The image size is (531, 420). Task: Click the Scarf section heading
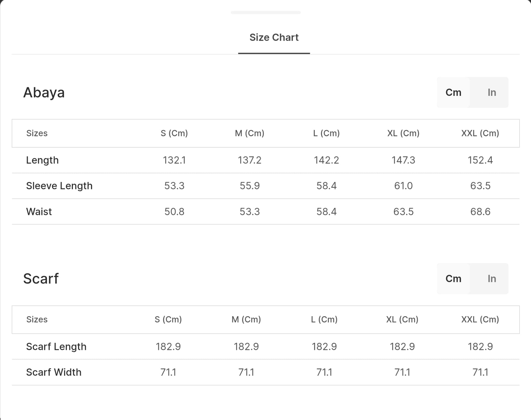(41, 279)
